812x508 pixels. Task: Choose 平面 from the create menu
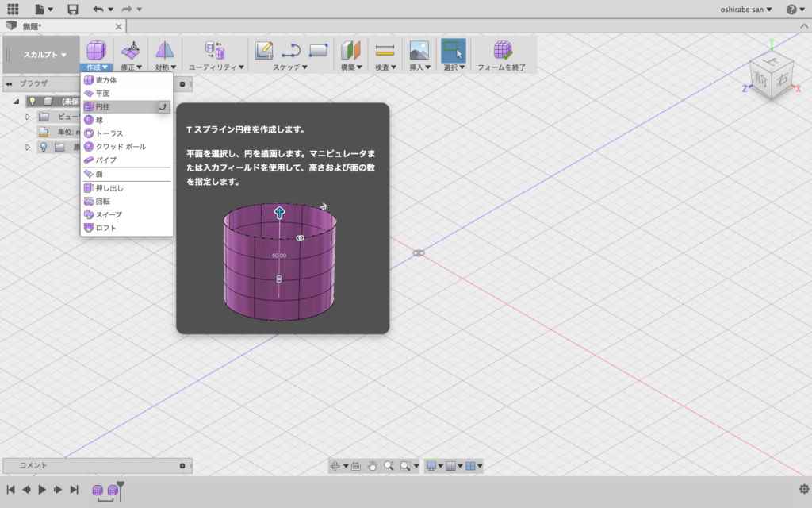(127, 94)
